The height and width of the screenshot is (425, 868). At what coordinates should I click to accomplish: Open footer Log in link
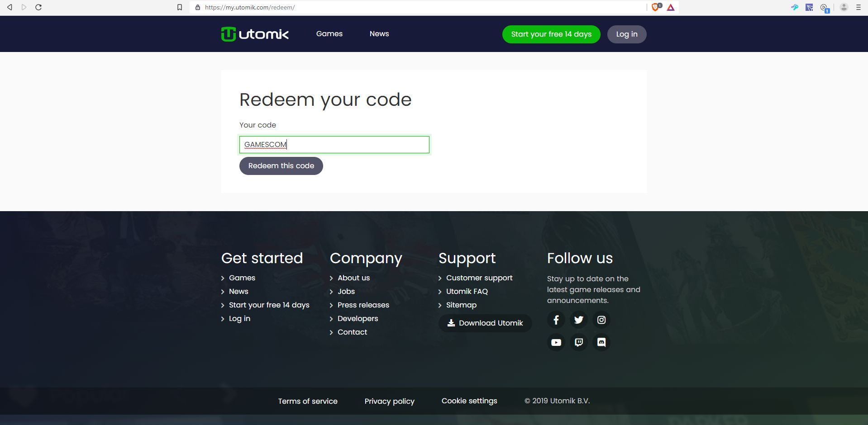tap(239, 319)
